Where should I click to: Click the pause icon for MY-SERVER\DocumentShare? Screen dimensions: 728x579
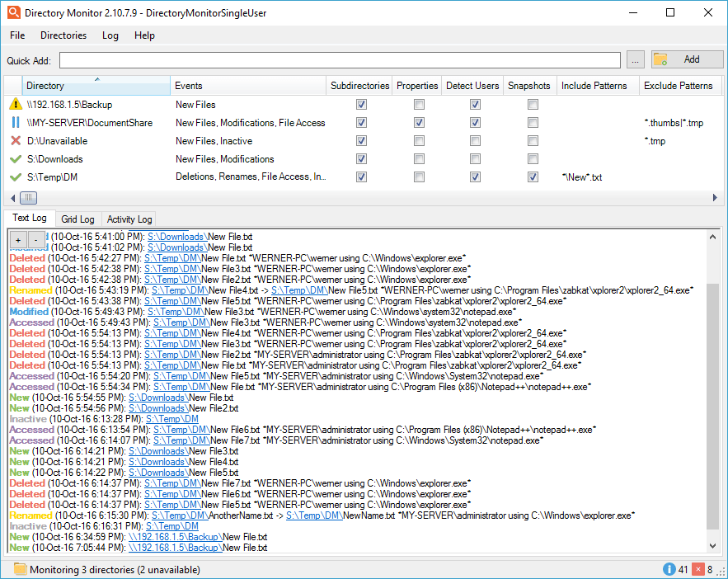[15, 122]
